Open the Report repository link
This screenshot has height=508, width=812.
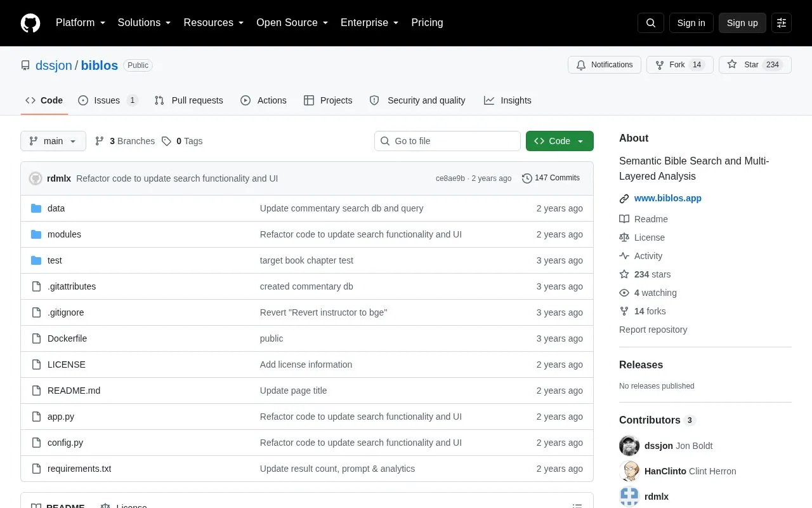click(653, 330)
